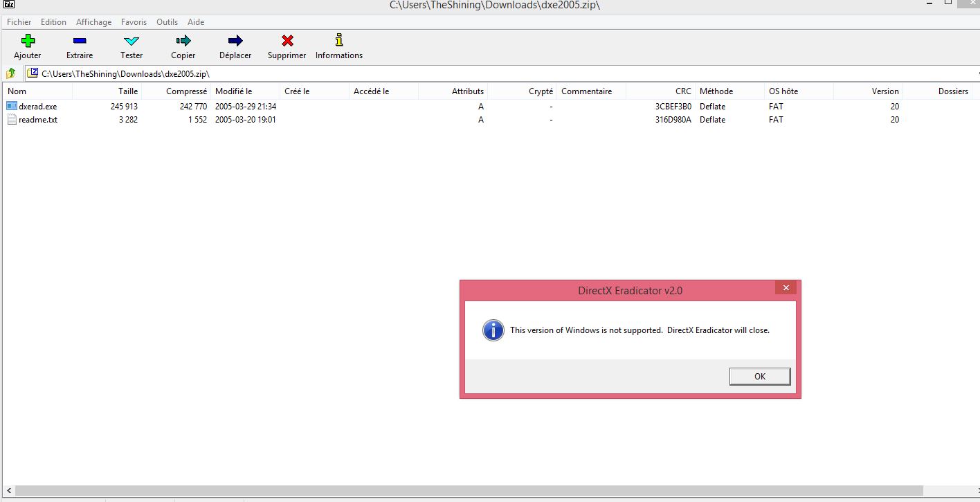The image size is (980, 502).
Task: Click CRC value 3CBEF3B0
Action: 673,107
